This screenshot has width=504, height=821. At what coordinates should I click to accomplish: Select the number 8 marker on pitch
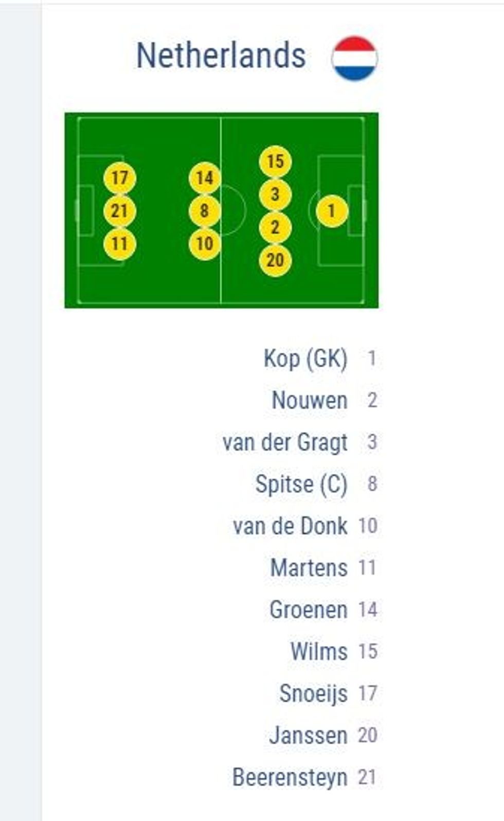(205, 211)
